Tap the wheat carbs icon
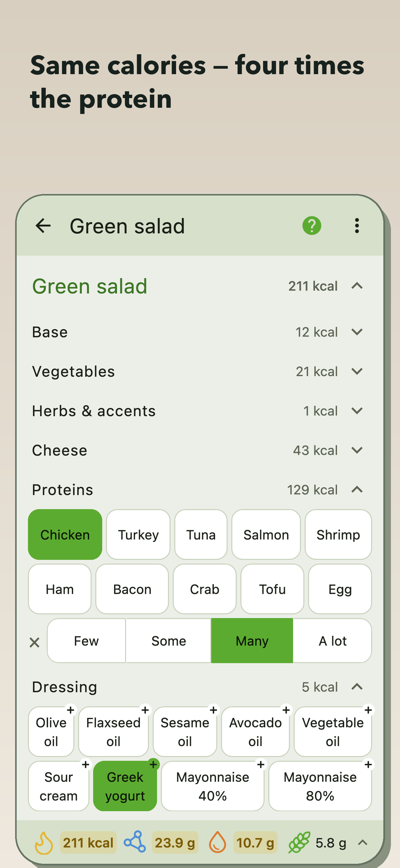The image size is (400, 868). [299, 842]
